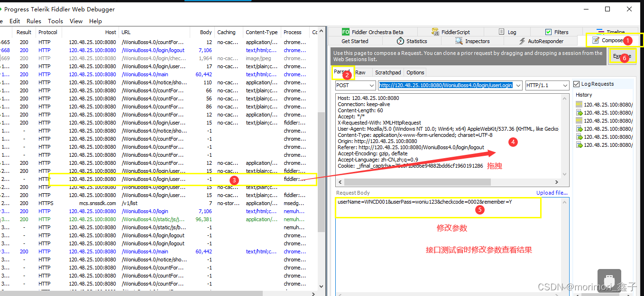Open the HTTP/1.1 version dropdown
Image resolution: width=644 pixels, height=296 pixels.
pos(566,85)
